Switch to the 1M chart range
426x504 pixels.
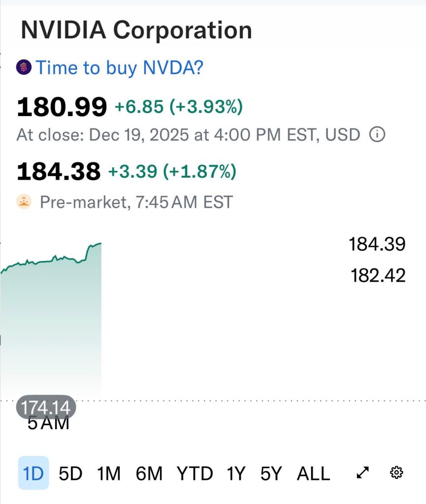pos(109,473)
